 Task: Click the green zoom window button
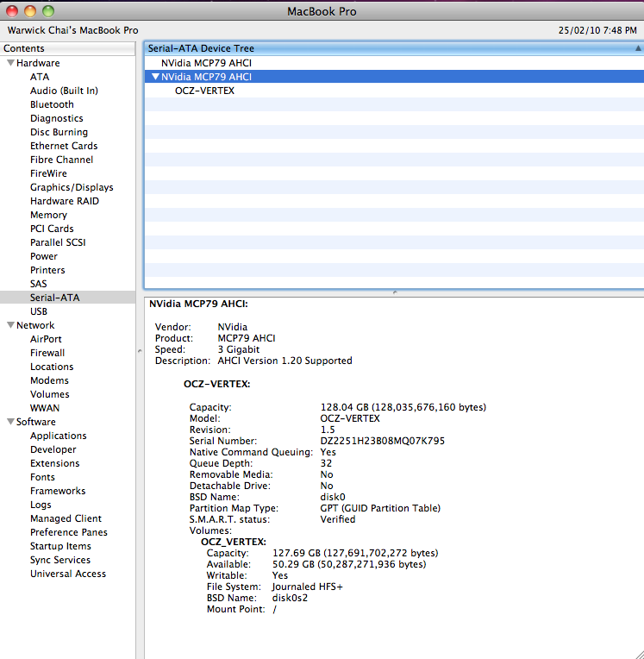click(x=48, y=11)
